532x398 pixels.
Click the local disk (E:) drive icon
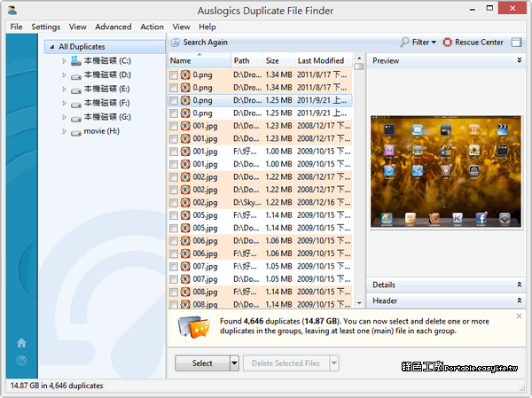75,90
